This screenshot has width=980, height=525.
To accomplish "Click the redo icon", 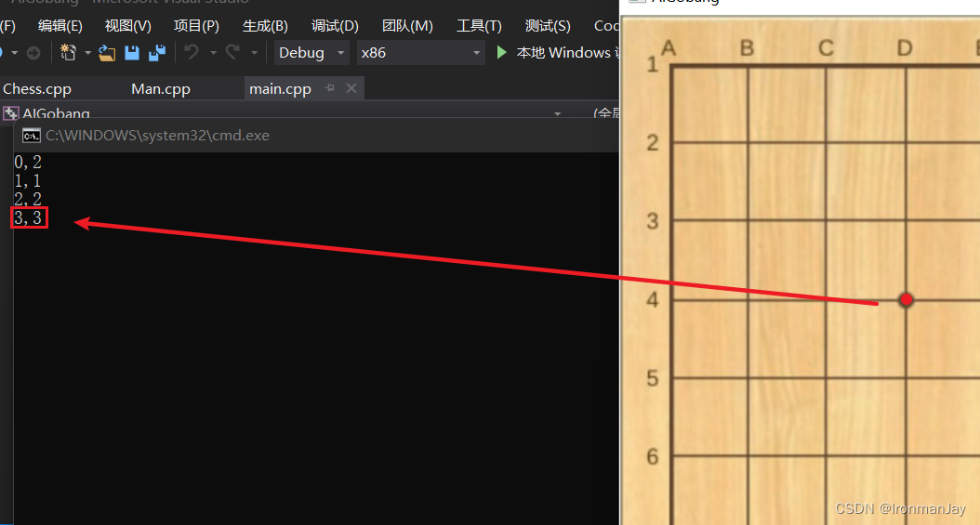I will tap(232, 52).
